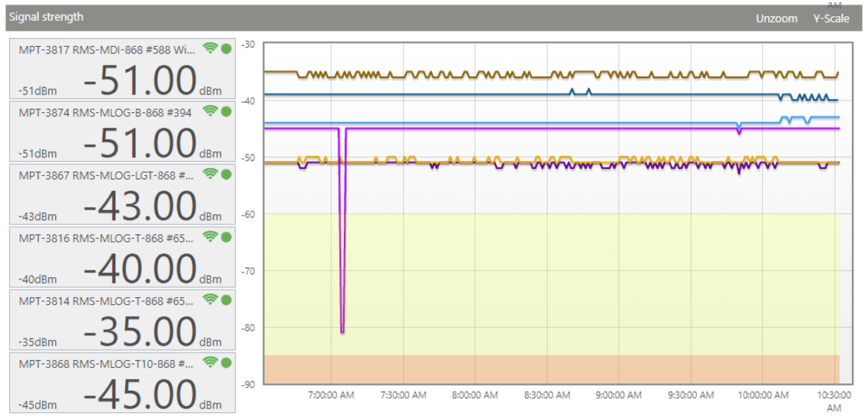Click the green status dot on MPT-3874 card
The width and height of the screenshot is (868, 420).
pyautogui.click(x=226, y=112)
